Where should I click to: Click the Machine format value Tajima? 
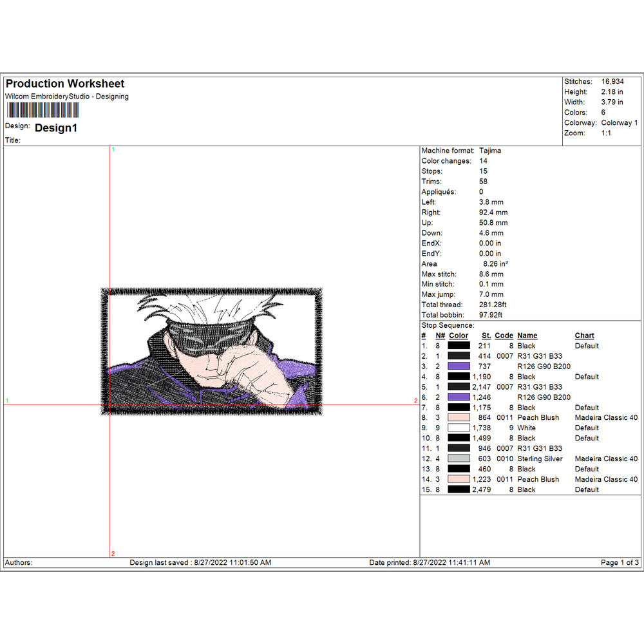pyautogui.click(x=490, y=151)
